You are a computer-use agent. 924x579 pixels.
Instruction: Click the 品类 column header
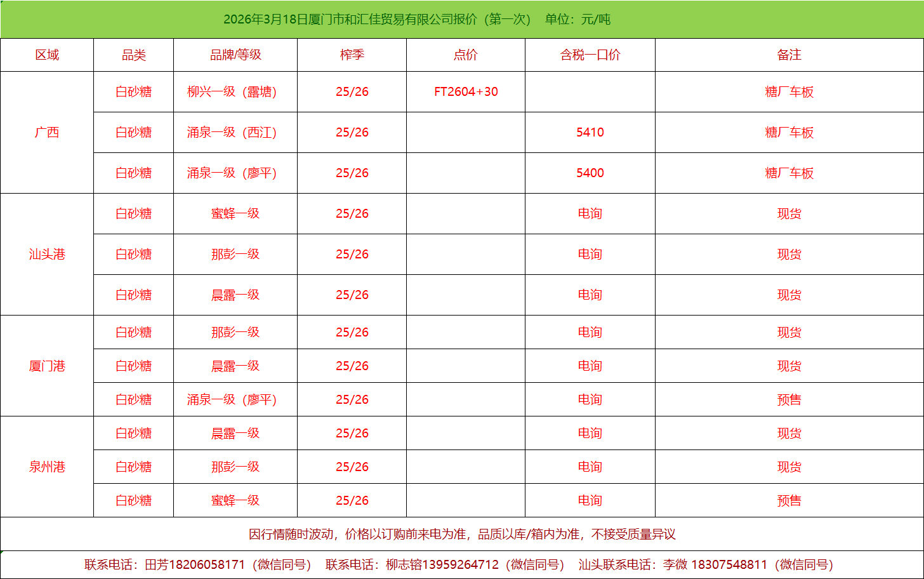click(x=133, y=55)
